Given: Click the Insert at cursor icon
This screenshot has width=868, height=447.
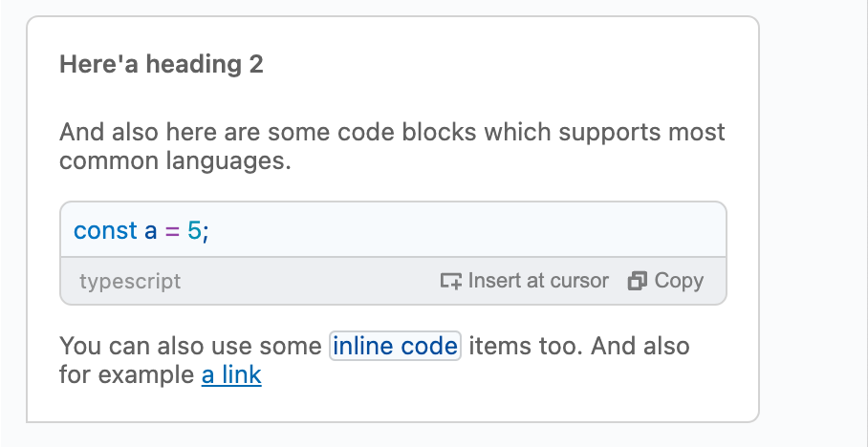Looking at the screenshot, I should pos(450,281).
